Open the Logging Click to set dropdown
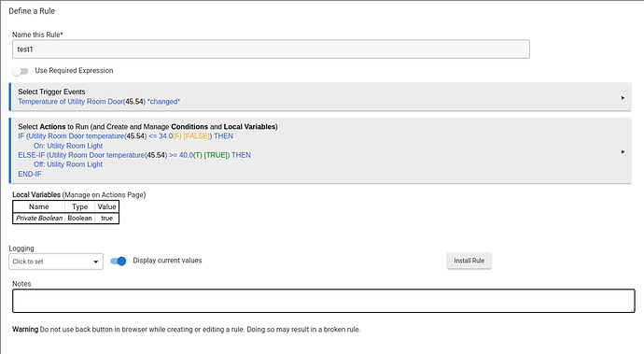644x354 pixels. coord(56,262)
